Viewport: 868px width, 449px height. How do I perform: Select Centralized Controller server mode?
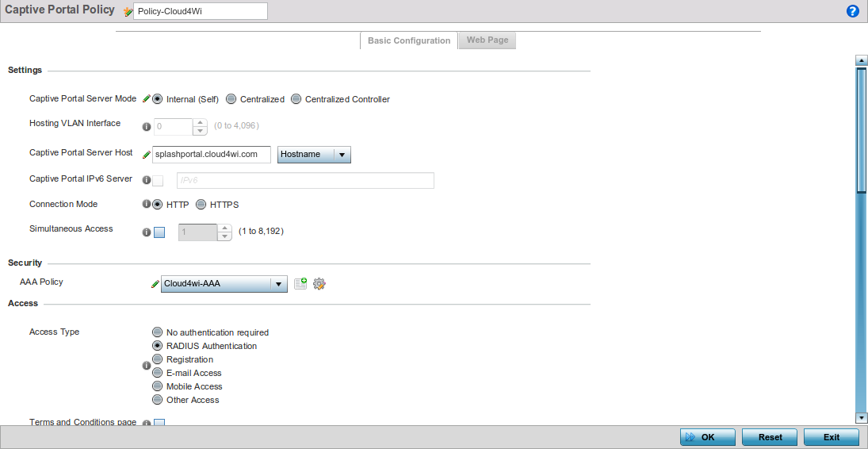point(296,99)
